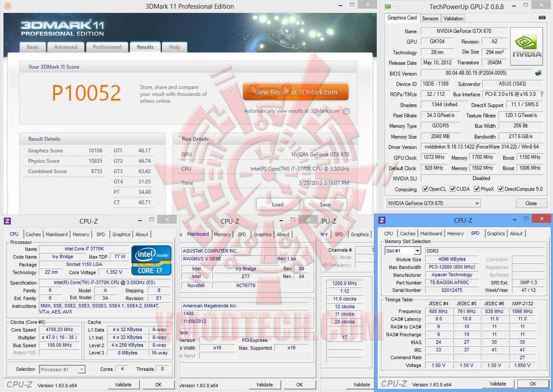Click the Load button in 3DMark
The image size is (553, 392).
[278, 204]
